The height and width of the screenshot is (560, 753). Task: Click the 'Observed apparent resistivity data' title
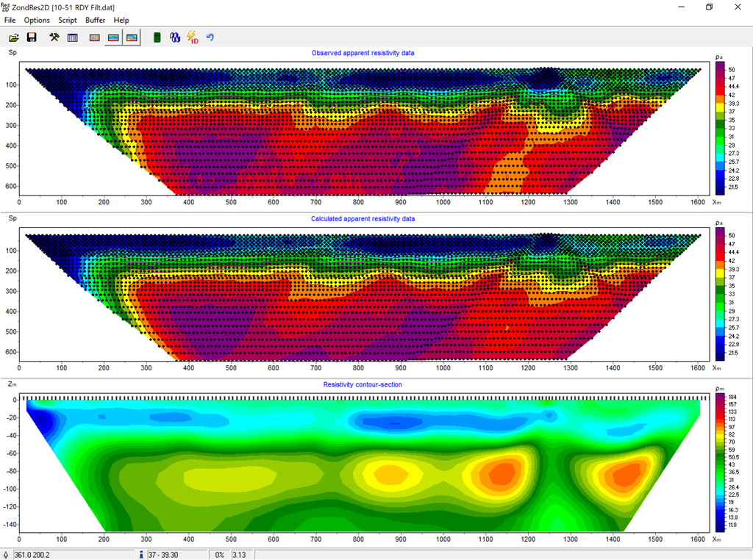(363, 53)
